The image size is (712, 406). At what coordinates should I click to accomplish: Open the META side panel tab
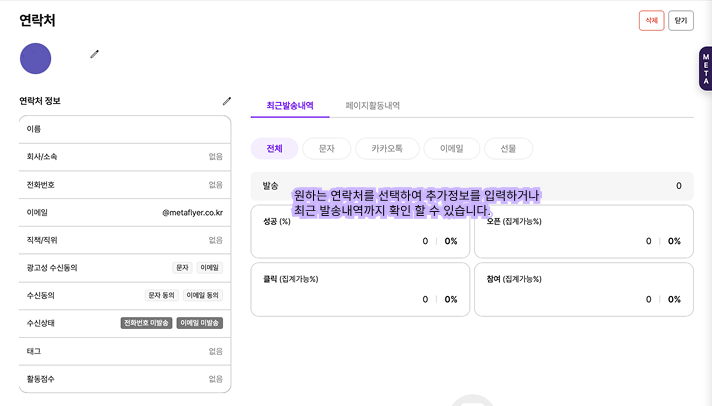point(704,70)
